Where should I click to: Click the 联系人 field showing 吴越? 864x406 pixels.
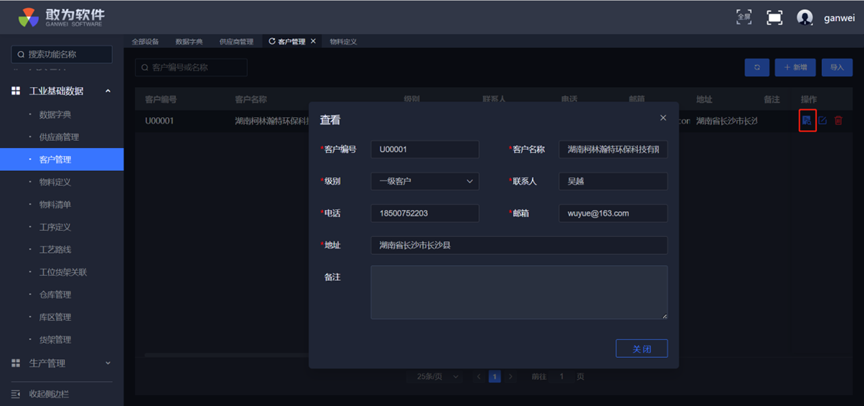[613, 181]
